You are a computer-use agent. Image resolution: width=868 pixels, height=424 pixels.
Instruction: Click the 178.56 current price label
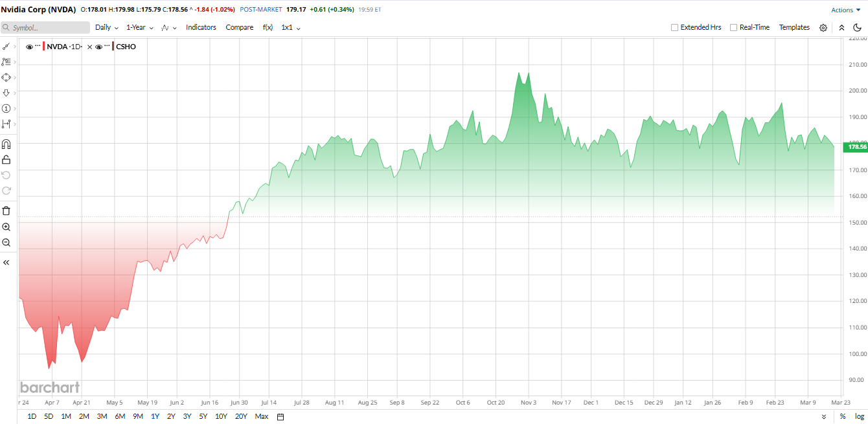[855, 147]
